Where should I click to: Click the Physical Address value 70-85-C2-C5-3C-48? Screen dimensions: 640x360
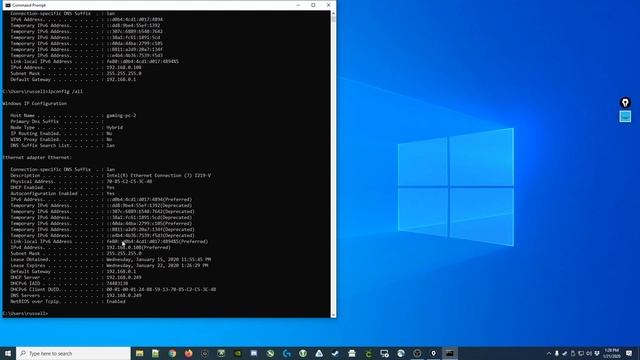click(x=129, y=182)
